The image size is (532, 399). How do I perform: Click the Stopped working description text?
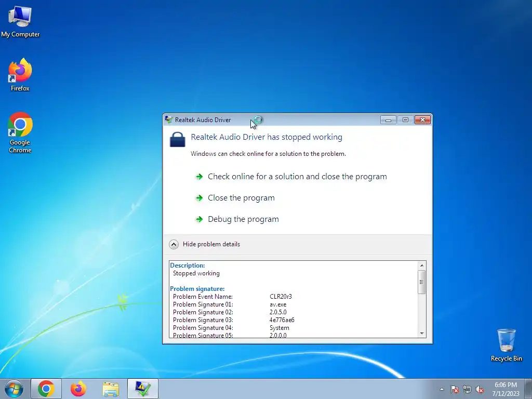[196, 273]
